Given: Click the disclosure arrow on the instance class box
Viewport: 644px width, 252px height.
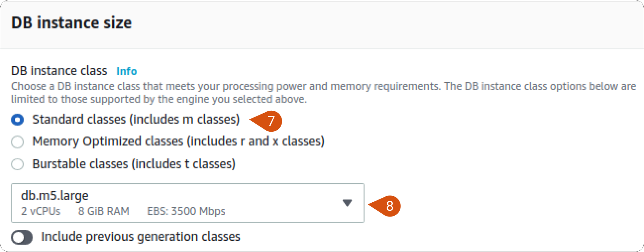Looking at the screenshot, I should pos(347,203).
